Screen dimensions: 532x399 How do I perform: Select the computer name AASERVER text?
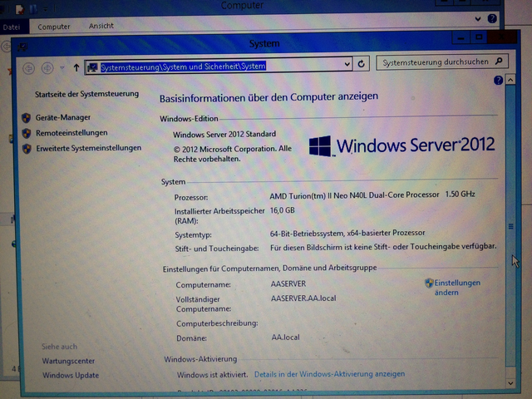click(288, 283)
